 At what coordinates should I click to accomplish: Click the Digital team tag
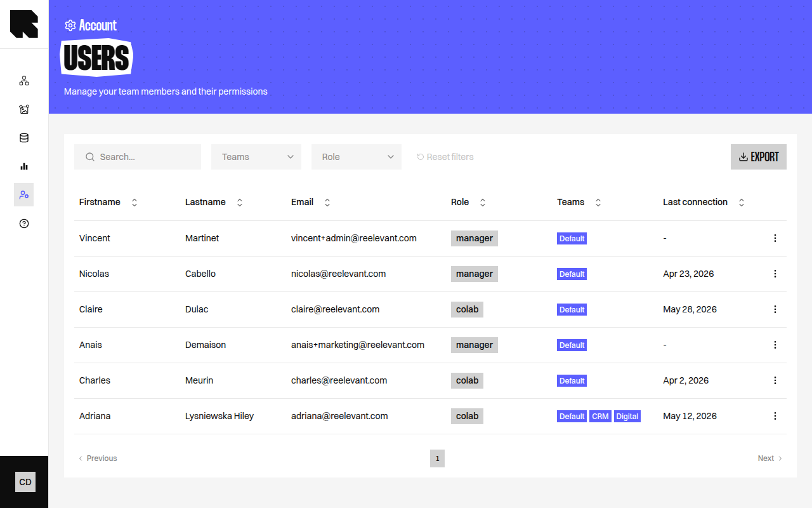(x=627, y=417)
